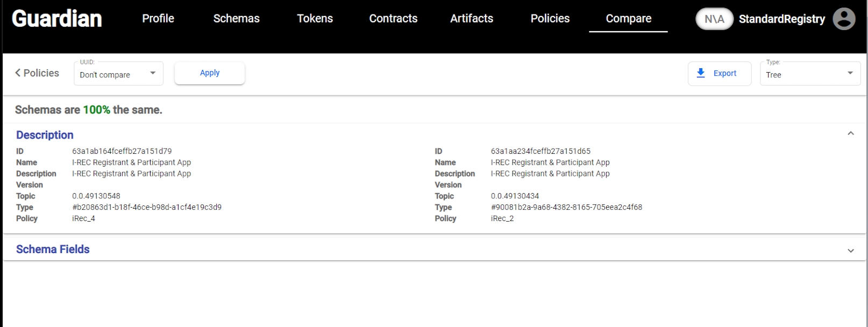Click the Schema Fields heading
The height and width of the screenshot is (327, 868).
point(53,249)
